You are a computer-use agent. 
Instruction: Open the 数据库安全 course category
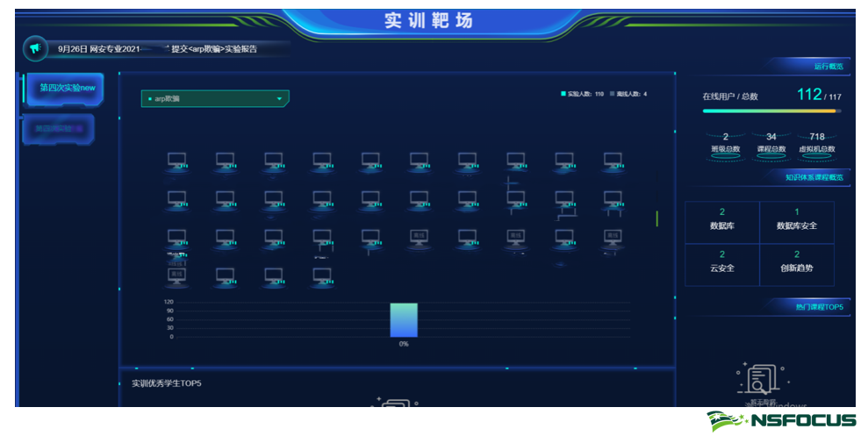click(796, 220)
